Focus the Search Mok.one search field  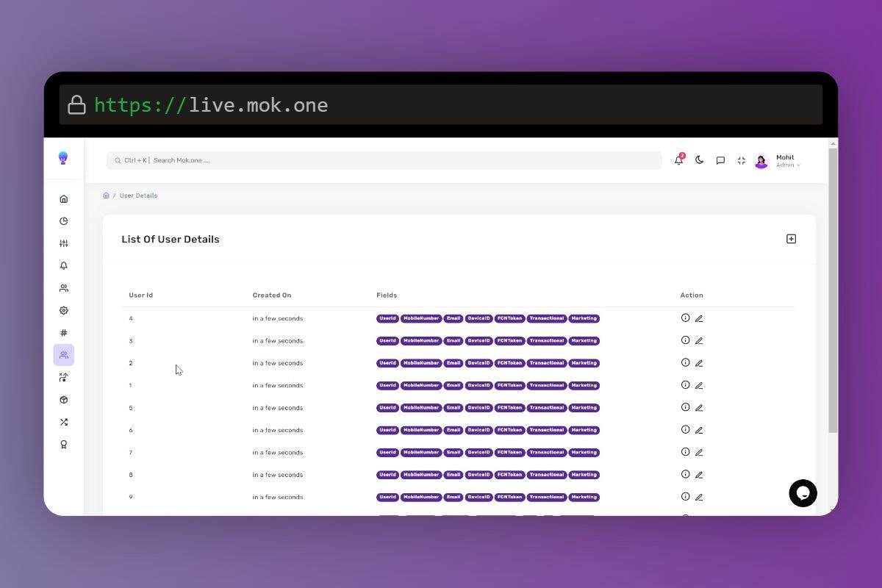[384, 160]
